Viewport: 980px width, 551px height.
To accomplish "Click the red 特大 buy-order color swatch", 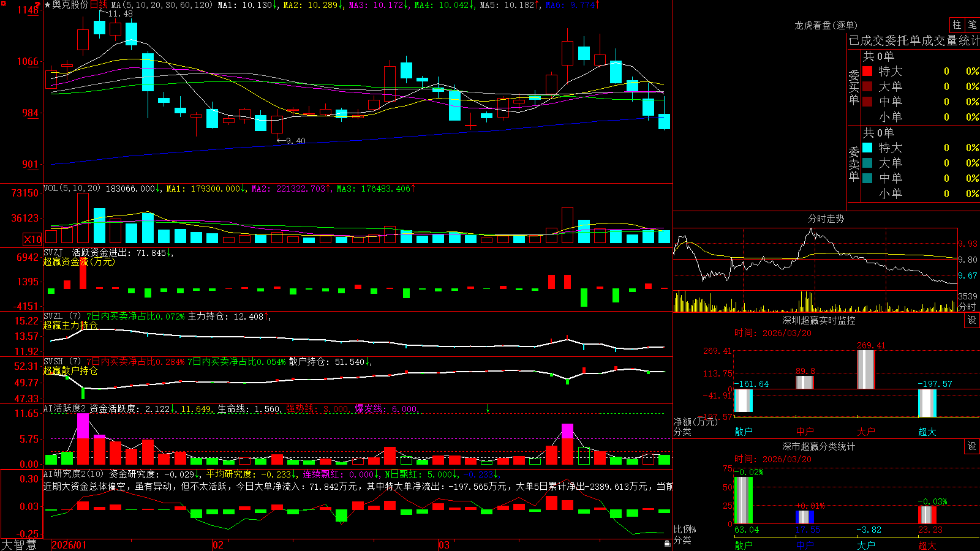I will (867, 71).
